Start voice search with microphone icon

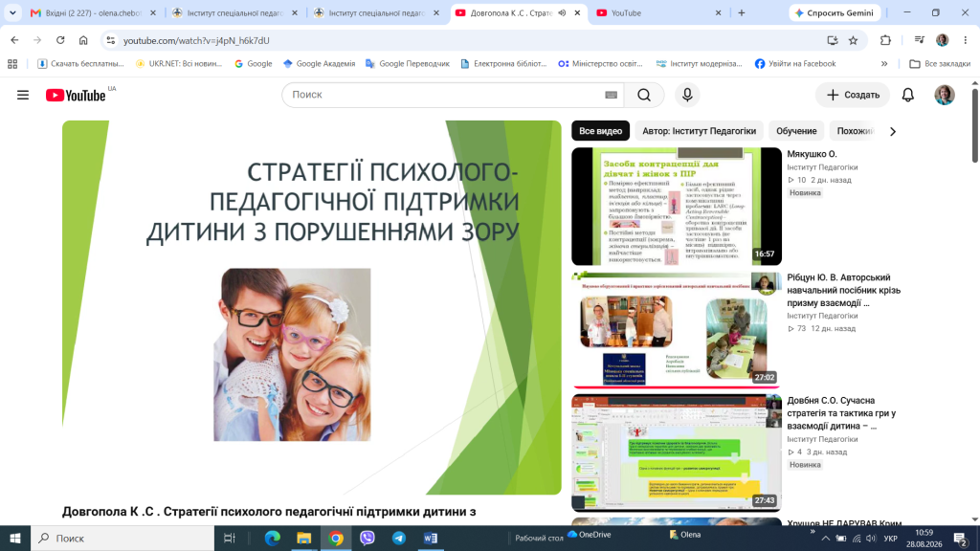pyautogui.click(x=687, y=95)
